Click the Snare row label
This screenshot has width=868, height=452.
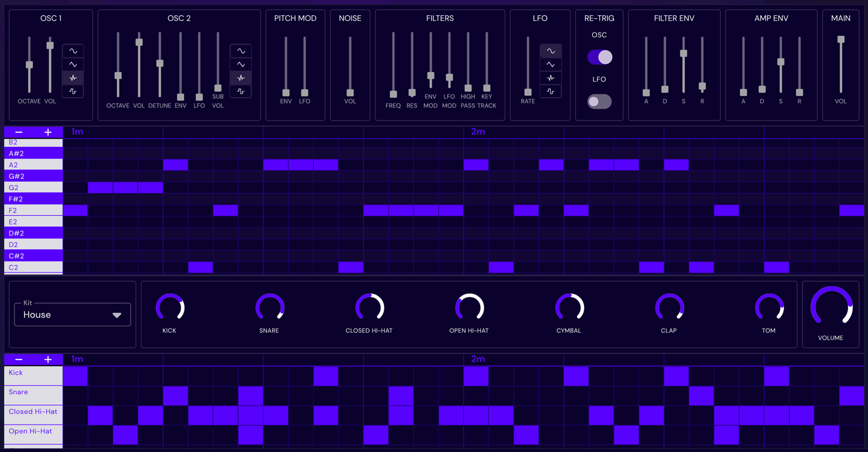click(33, 396)
